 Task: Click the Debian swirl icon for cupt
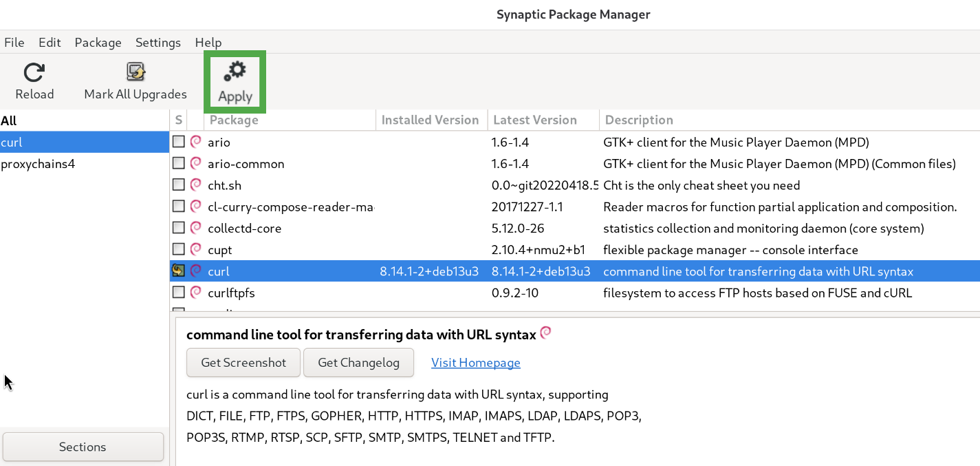tap(196, 248)
